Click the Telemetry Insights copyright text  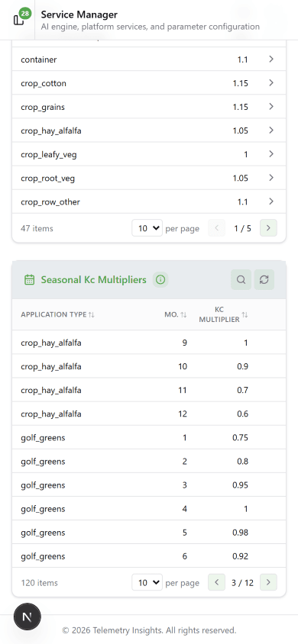point(149,630)
